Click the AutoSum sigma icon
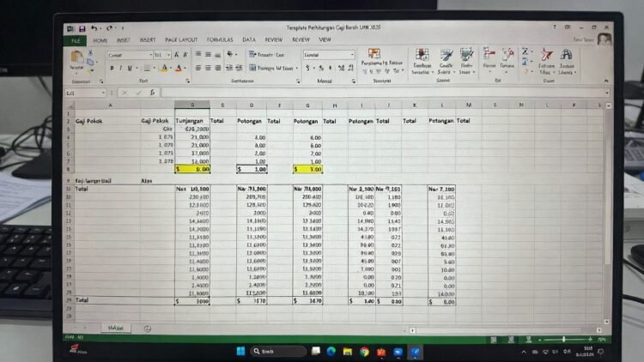Screen dimensions: 644x362 point(525,51)
